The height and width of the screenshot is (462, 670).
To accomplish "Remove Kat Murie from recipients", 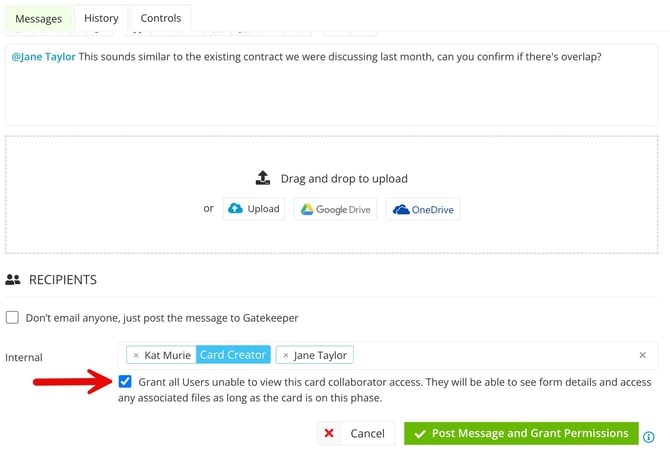I will coord(136,355).
